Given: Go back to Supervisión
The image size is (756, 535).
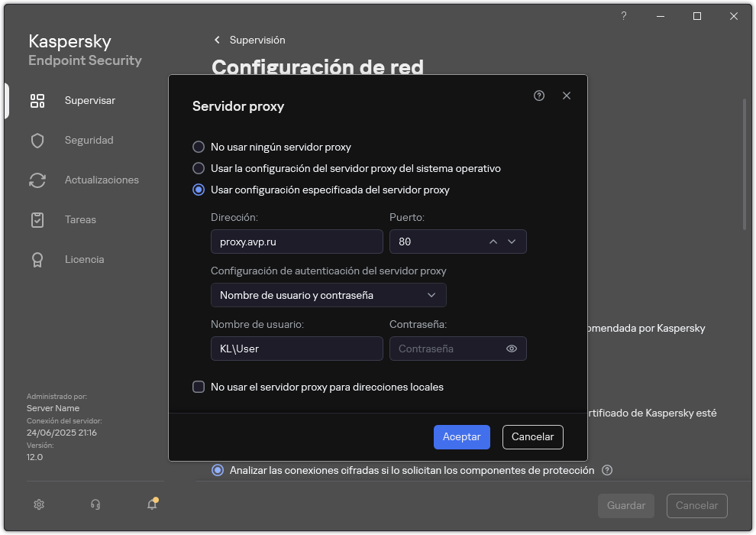Looking at the screenshot, I should [x=251, y=40].
